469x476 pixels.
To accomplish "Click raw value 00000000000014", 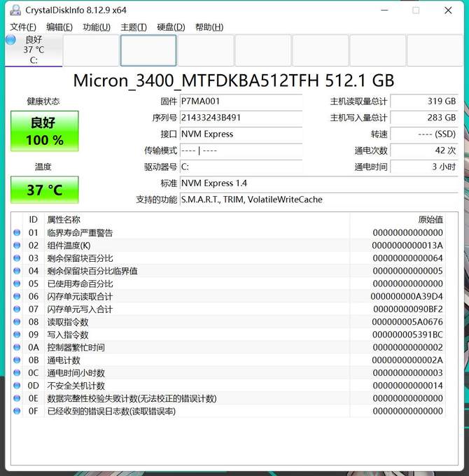I will (x=407, y=386).
